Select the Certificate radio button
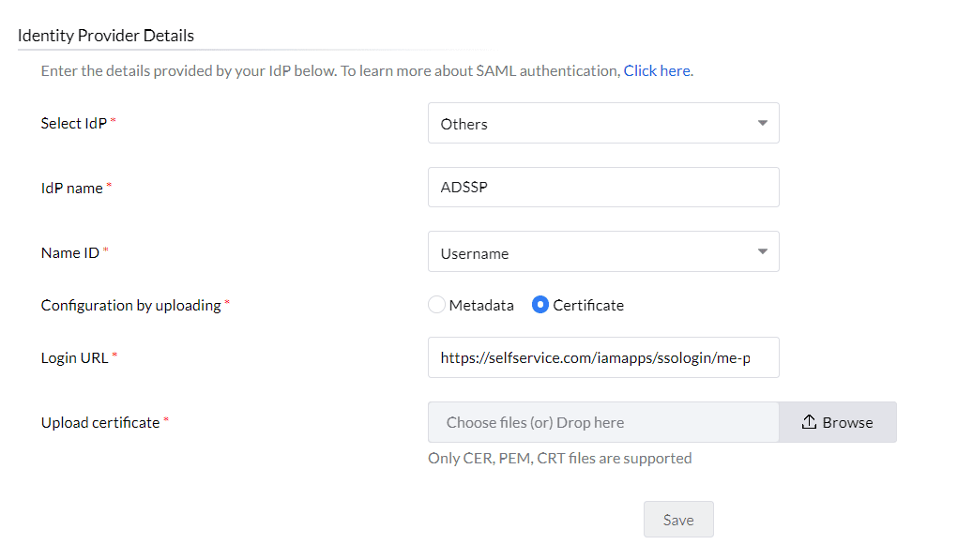 coord(540,305)
